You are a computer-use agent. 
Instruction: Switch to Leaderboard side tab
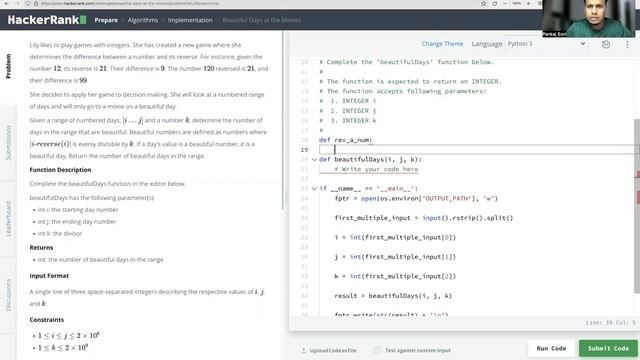coord(8,219)
